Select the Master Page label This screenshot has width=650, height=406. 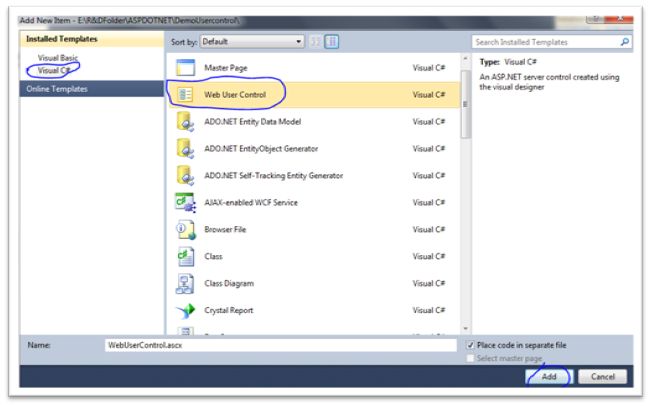pos(226,68)
